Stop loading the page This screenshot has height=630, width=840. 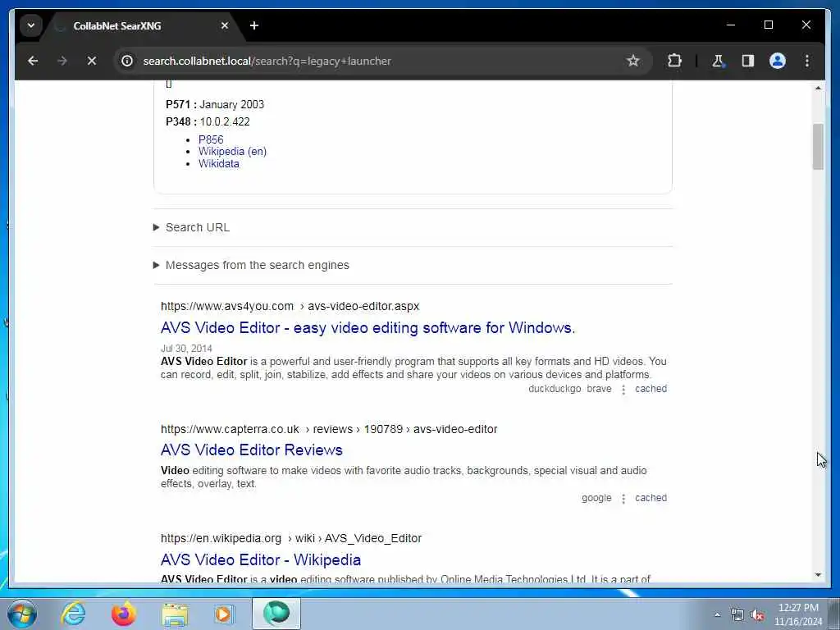92,61
